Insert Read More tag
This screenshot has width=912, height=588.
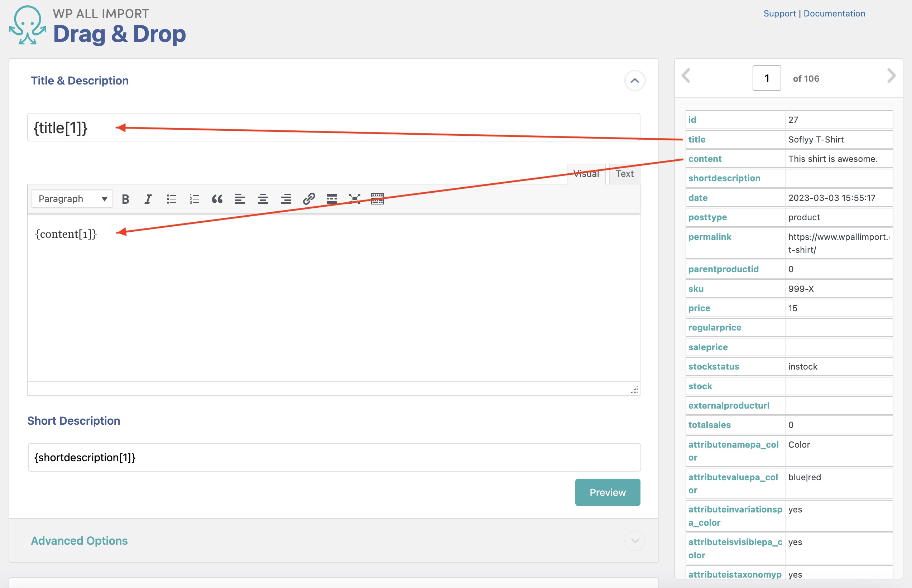pos(331,199)
